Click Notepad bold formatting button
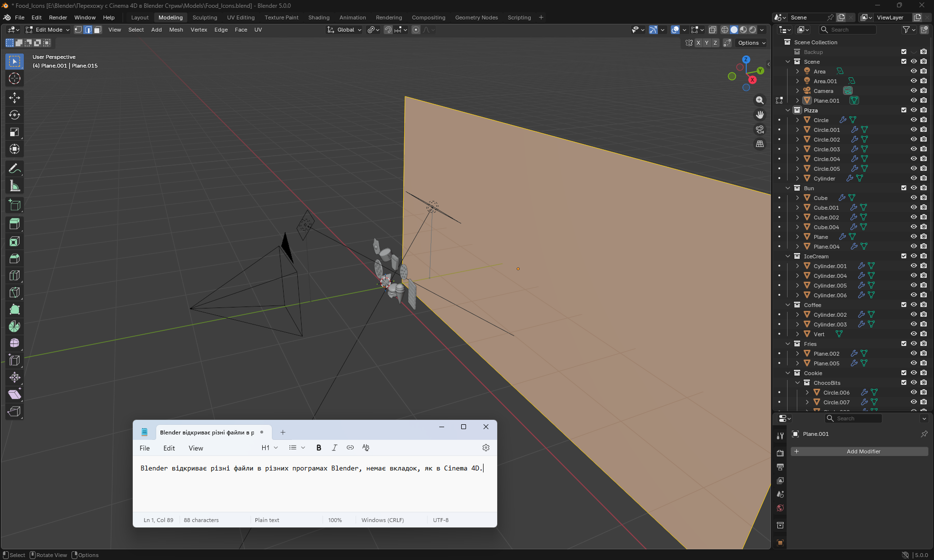Image resolution: width=934 pixels, height=560 pixels. 319,448
